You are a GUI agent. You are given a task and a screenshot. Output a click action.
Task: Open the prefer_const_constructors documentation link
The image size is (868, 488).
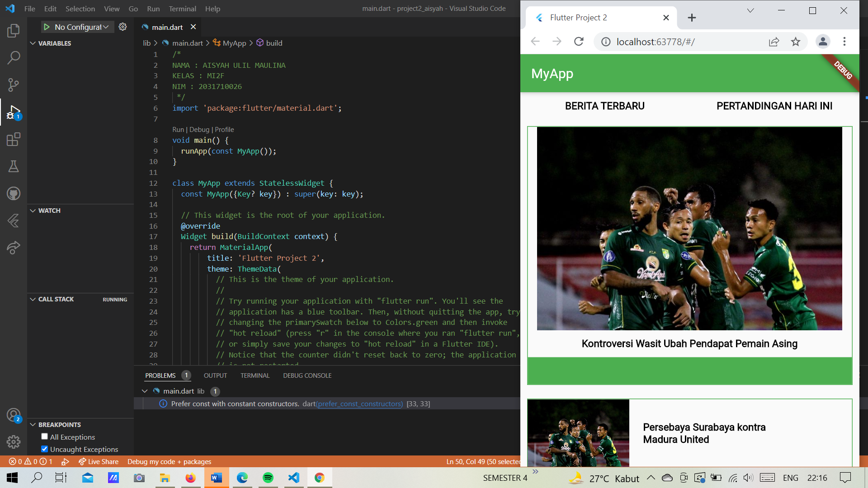click(359, 404)
